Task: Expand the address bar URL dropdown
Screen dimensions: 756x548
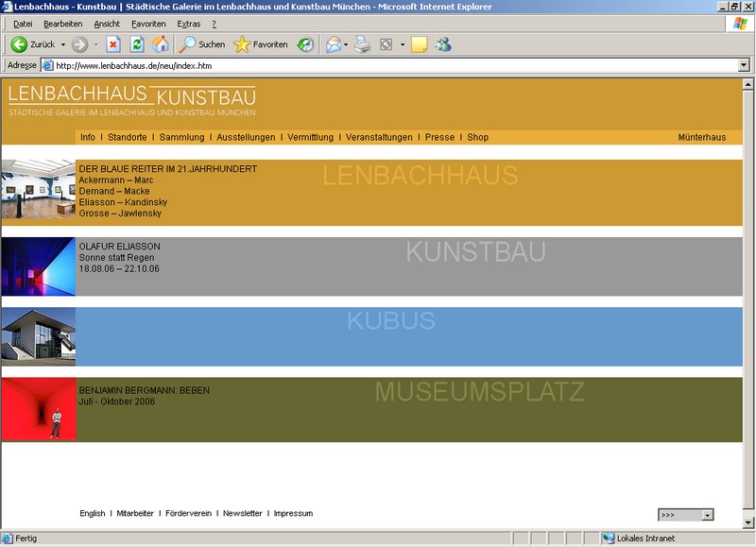Action: coord(743,65)
